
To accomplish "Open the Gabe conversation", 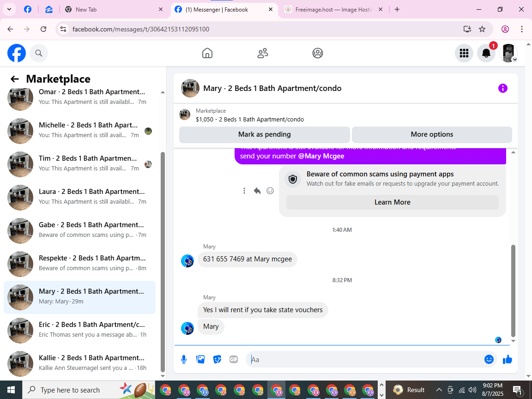I will coord(79,231).
